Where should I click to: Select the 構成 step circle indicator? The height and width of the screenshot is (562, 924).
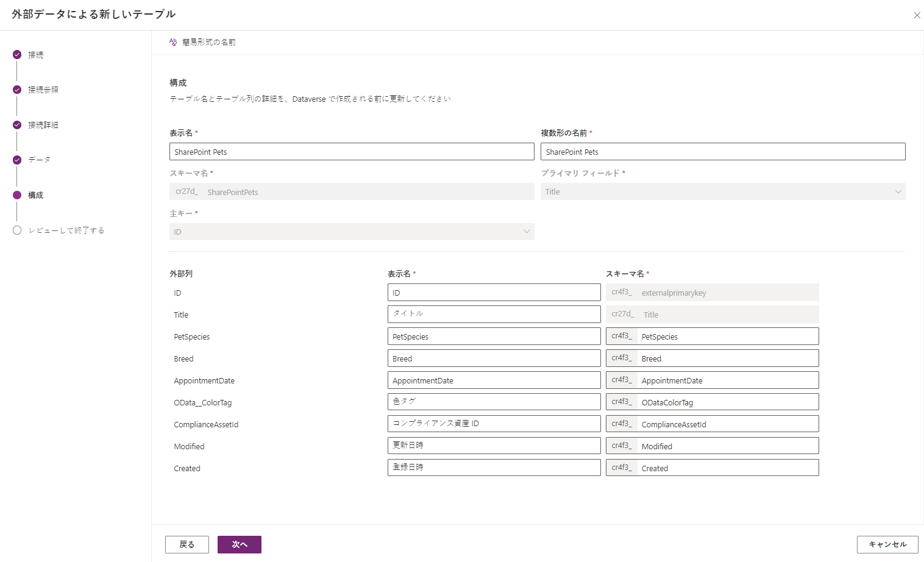pos(17,195)
